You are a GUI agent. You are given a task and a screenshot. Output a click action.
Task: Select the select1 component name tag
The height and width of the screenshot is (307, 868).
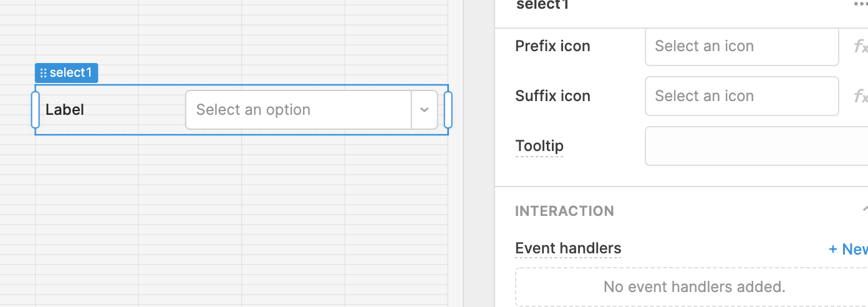click(x=70, y=73)
